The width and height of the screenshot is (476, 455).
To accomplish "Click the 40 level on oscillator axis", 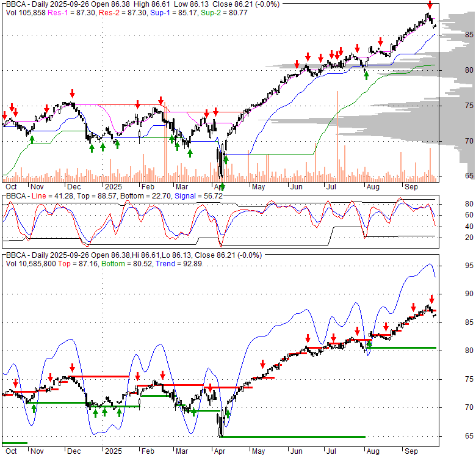I will 469,227.
